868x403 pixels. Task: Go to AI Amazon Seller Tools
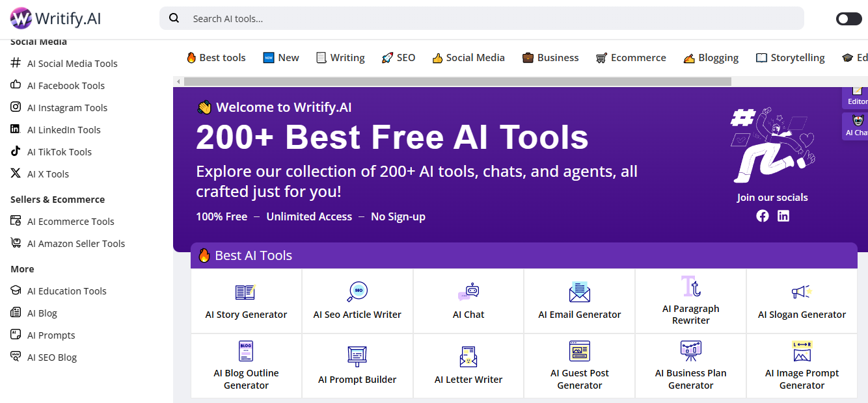[75, 244]
